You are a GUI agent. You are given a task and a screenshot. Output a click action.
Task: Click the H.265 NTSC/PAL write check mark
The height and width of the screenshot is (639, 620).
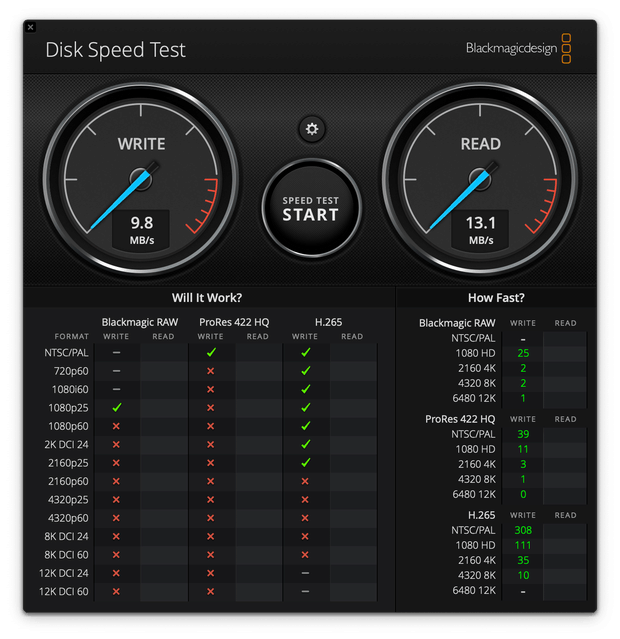coord(305,353)
